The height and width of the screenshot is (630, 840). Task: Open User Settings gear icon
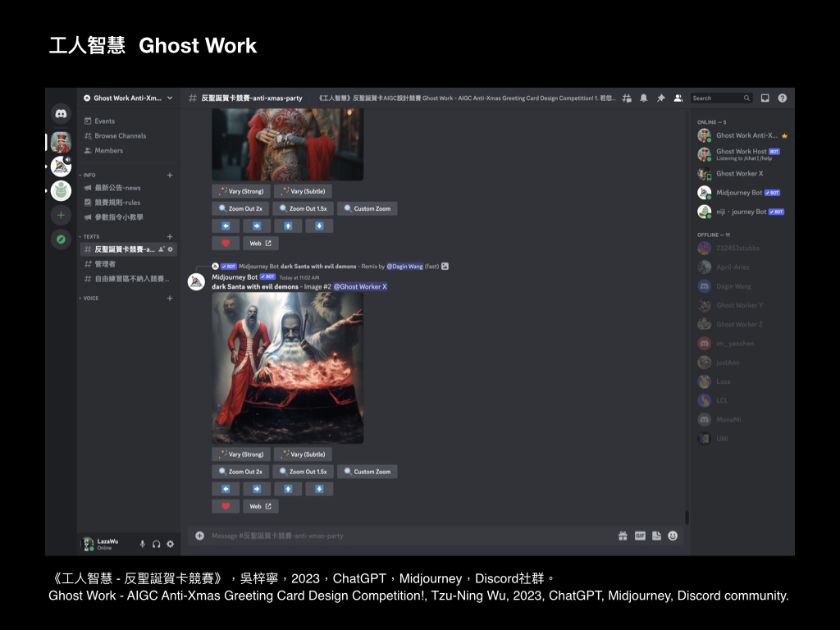pos(171,544)
